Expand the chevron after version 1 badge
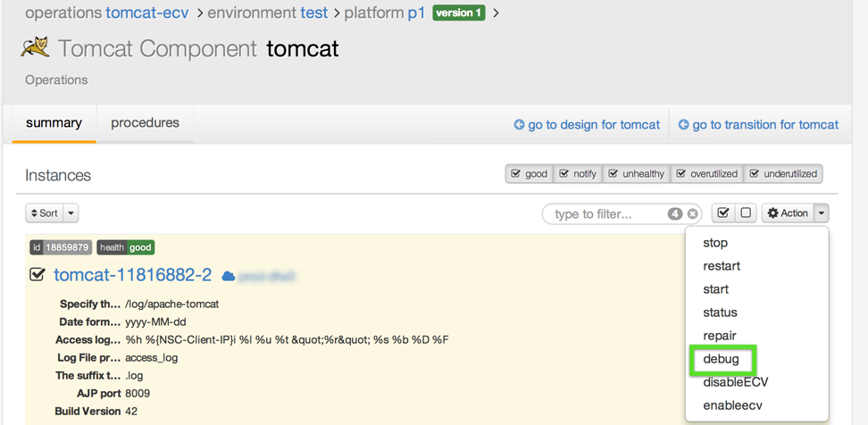 click(x=496, y=12)
